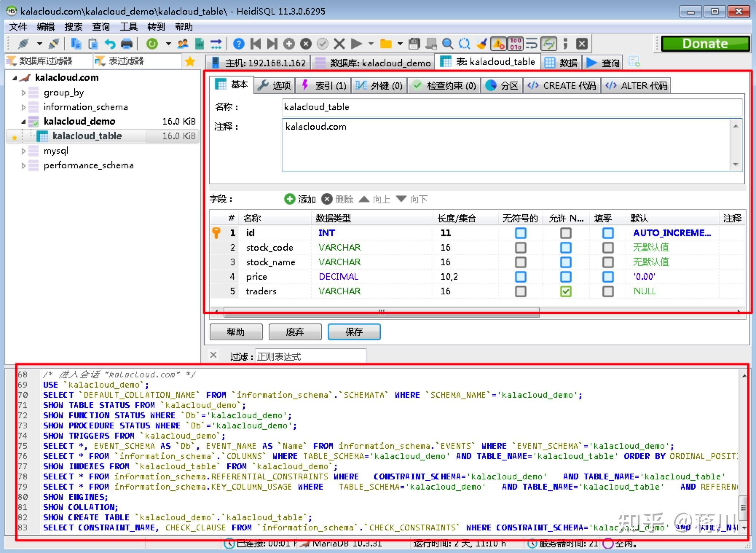Image resolution: width=756 pixels, height=553 pixels.
Task: Click the 保存 button
Action: pos(354,332)
